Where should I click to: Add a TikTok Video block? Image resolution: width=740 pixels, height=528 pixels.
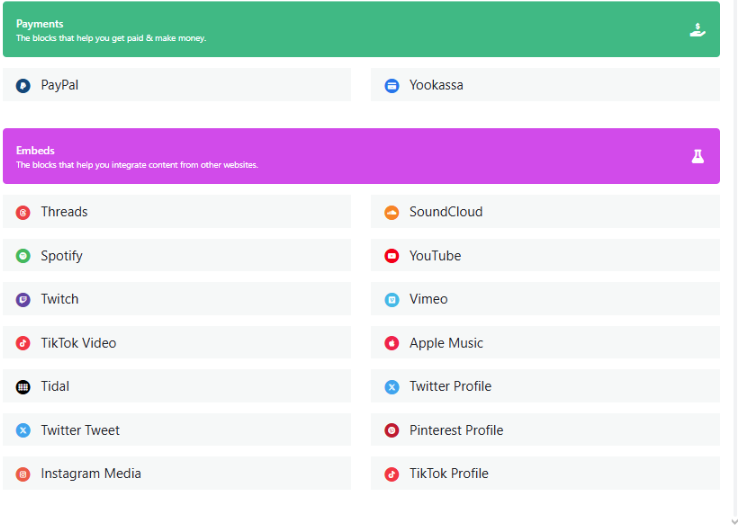coord(177,343)
